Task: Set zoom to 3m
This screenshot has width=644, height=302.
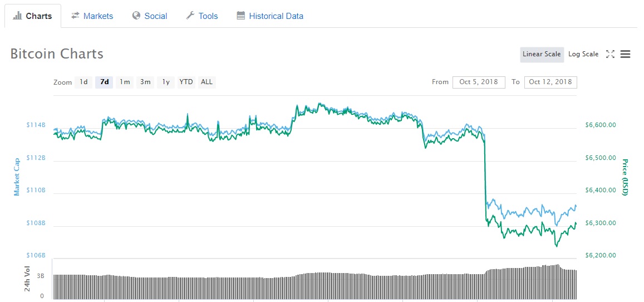Action: click(x=145, y=82)
